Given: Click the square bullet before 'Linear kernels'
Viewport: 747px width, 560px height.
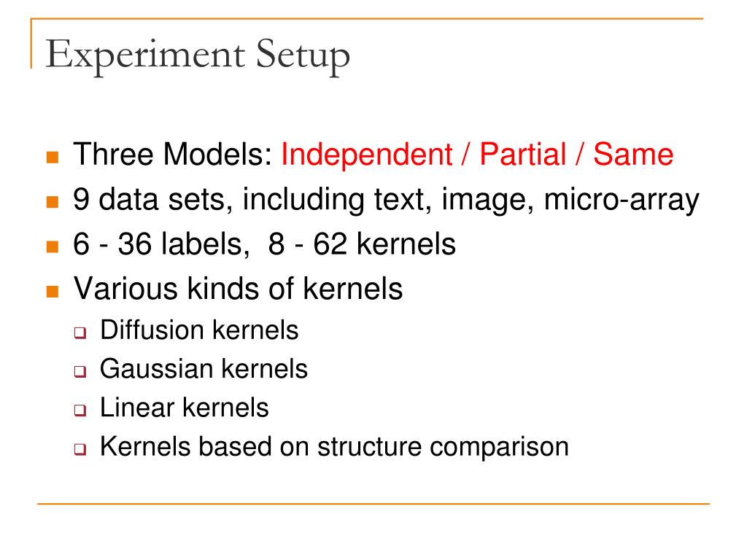Looking at the screenshot, I should 80,411.
